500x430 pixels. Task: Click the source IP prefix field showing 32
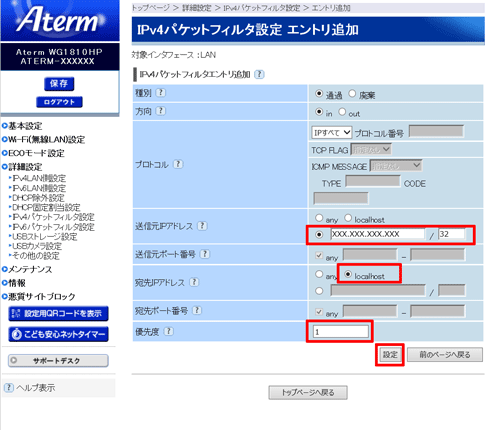point(451,234)
